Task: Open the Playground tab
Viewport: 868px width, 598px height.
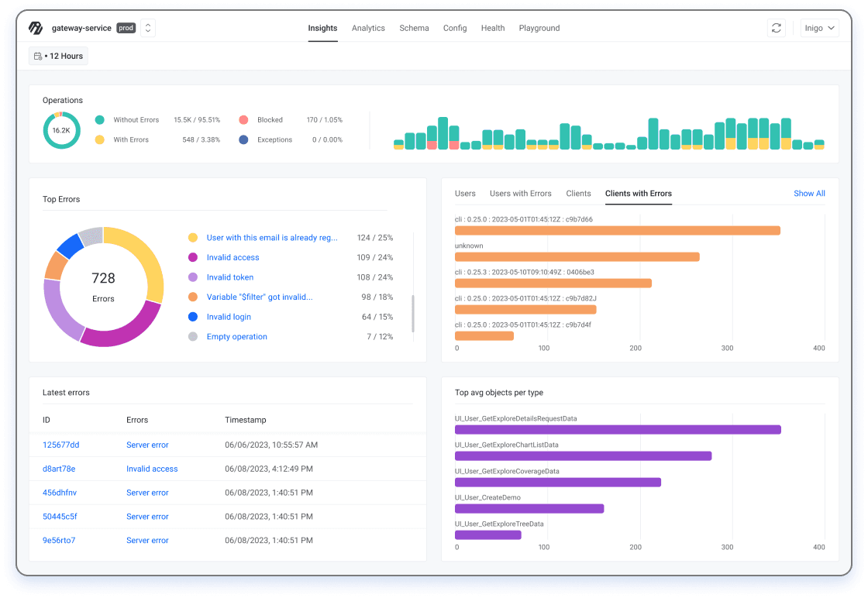Action: click(x=539, y=28)
